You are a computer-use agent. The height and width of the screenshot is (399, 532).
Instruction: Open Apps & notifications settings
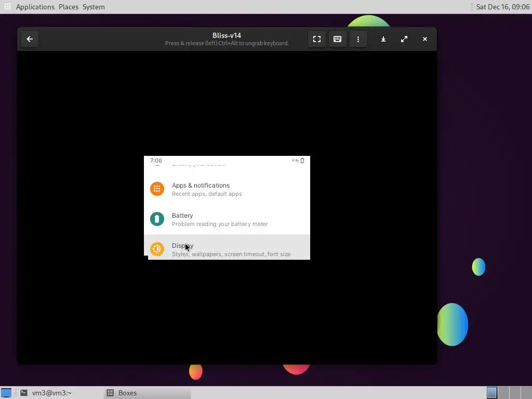(x=227, y=189)
